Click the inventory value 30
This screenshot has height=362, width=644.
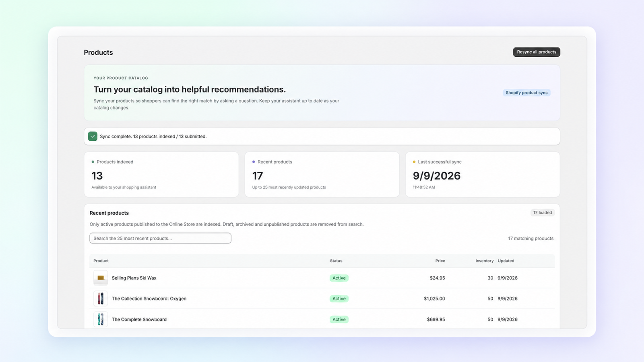[x=490, y=278]
